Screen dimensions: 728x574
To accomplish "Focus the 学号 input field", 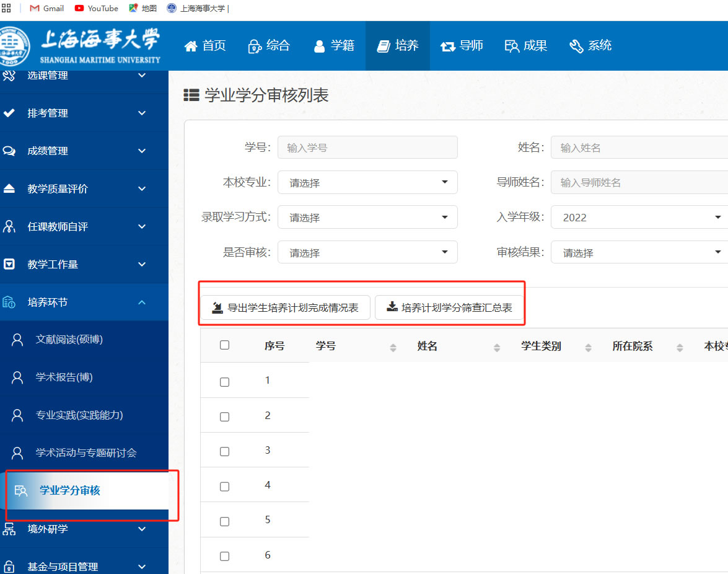I will [367, 147].
